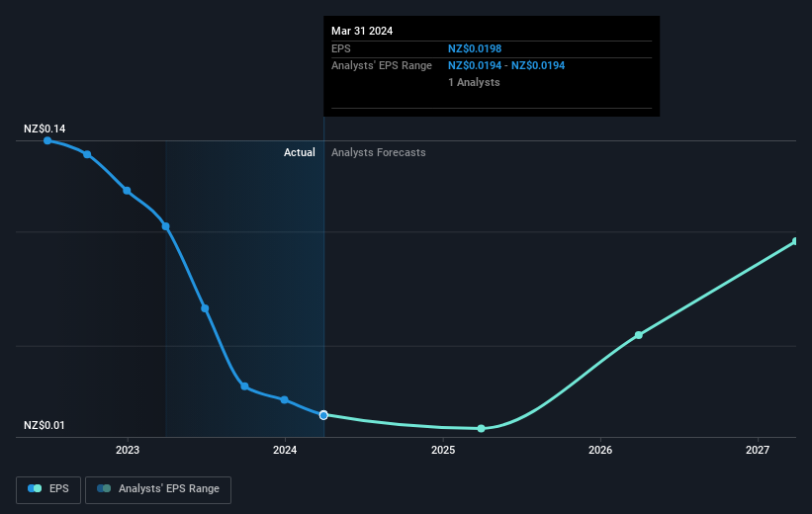Click the Analysts Forecasts section label
The height and width of the screenshot is (514, 812).
379,152
